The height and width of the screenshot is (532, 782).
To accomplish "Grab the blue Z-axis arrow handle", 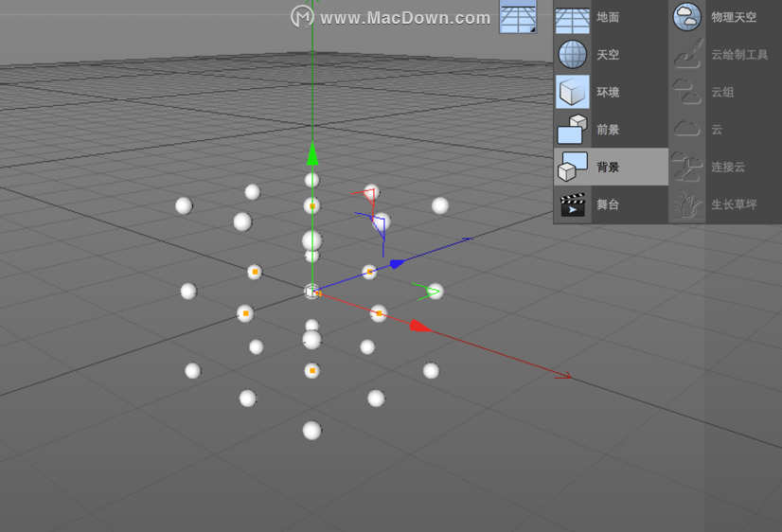I will (398, 264).
